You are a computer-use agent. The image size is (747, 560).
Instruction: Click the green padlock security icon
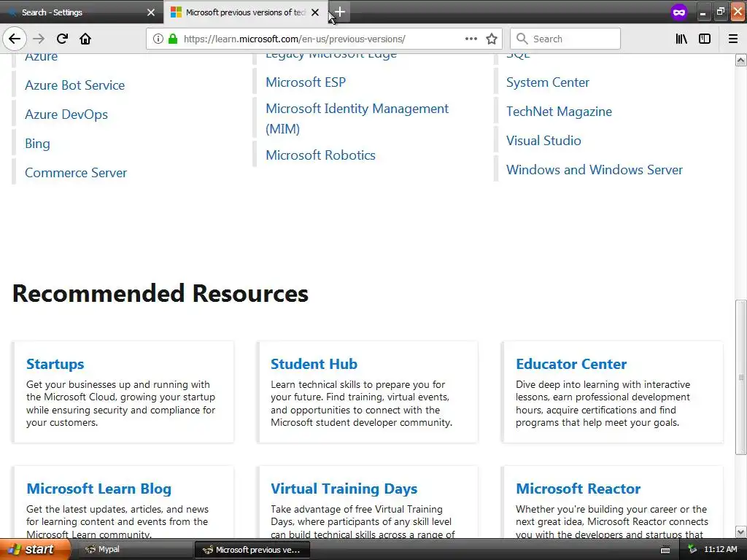(x=173, y=39)
